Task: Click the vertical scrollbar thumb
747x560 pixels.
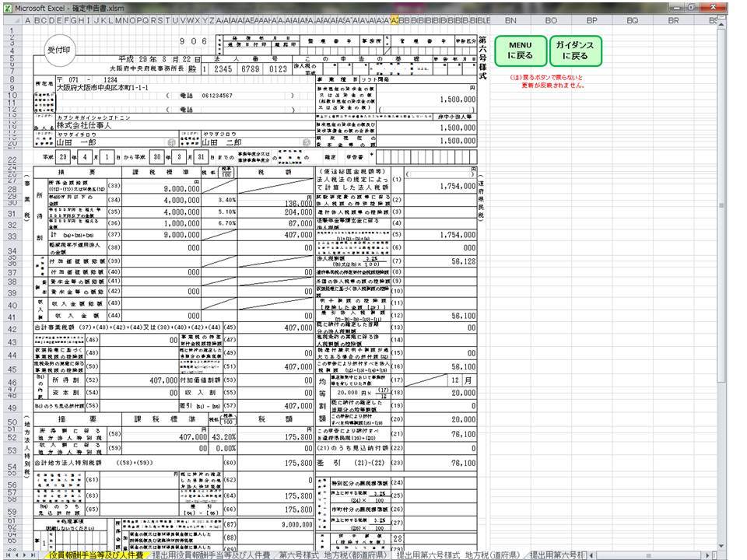Action: pyautogui.click(x=722, y=205)
